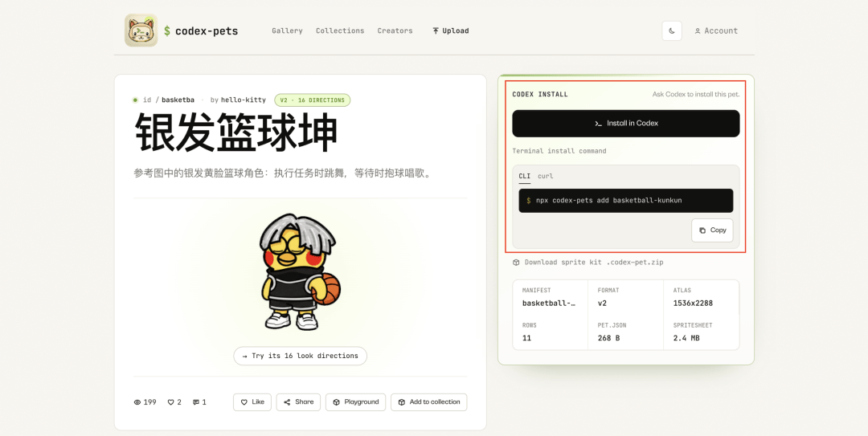Image resolution: width=868 pixels, height=436 pixels.
Task: Click the V2 · 16 DIRECTIONS badge
Action: coord(312,100)
